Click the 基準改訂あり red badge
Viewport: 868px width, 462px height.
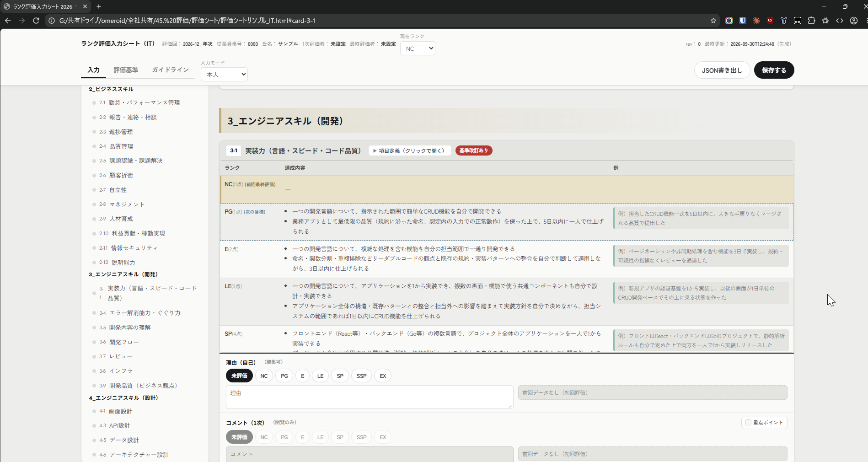474,150
